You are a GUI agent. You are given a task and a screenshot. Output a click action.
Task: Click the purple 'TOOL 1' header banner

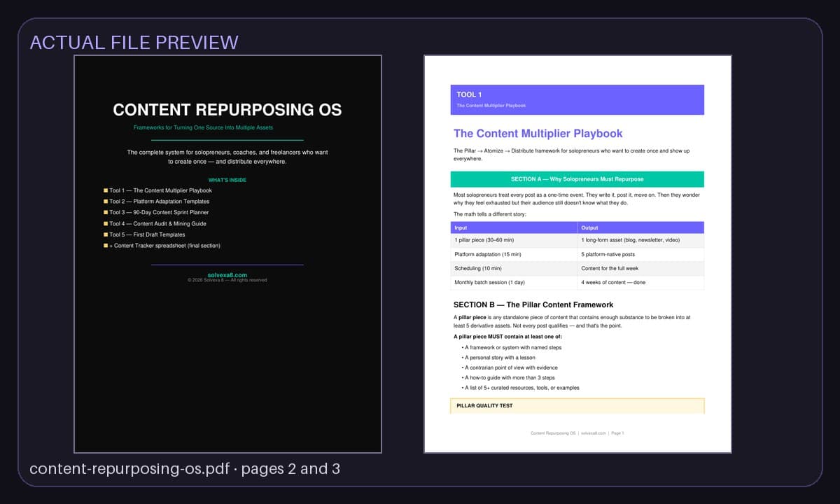coord(577,99)
